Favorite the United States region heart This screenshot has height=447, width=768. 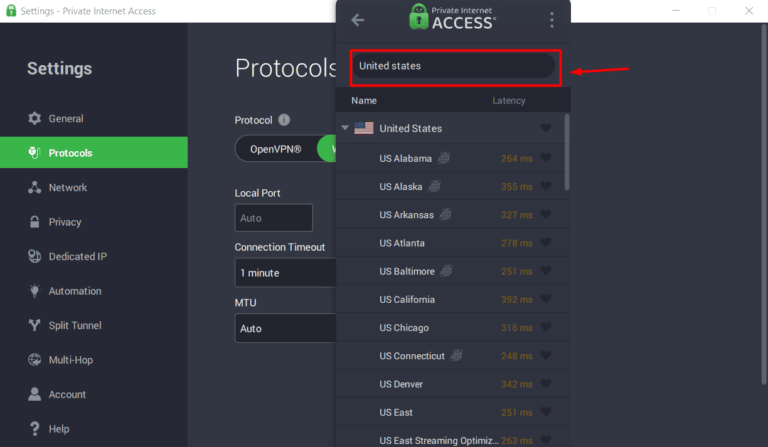point(545,128)
